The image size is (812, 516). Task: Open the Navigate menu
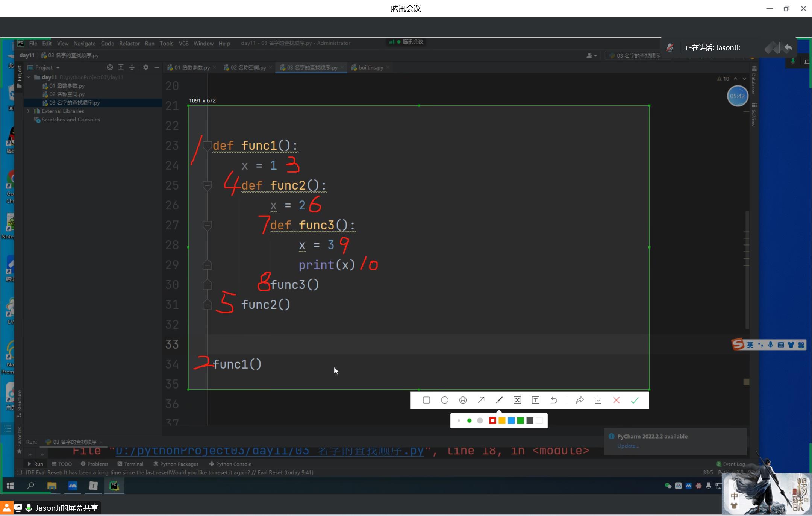pyautogui.click(x=84, y=43)
